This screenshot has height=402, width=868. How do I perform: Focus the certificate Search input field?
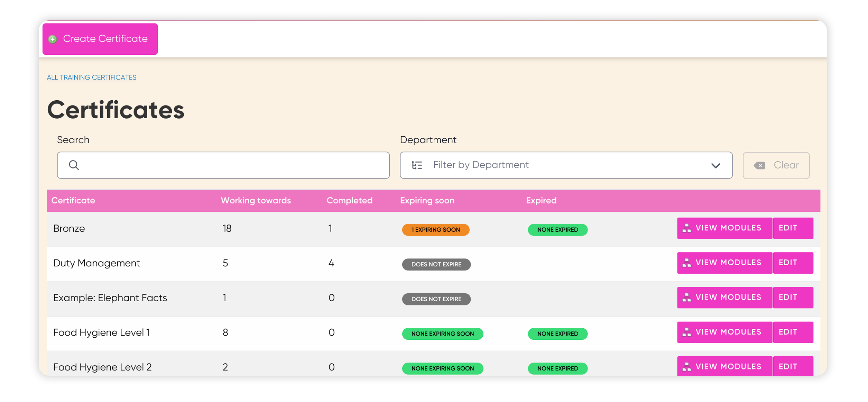(223, 165)
